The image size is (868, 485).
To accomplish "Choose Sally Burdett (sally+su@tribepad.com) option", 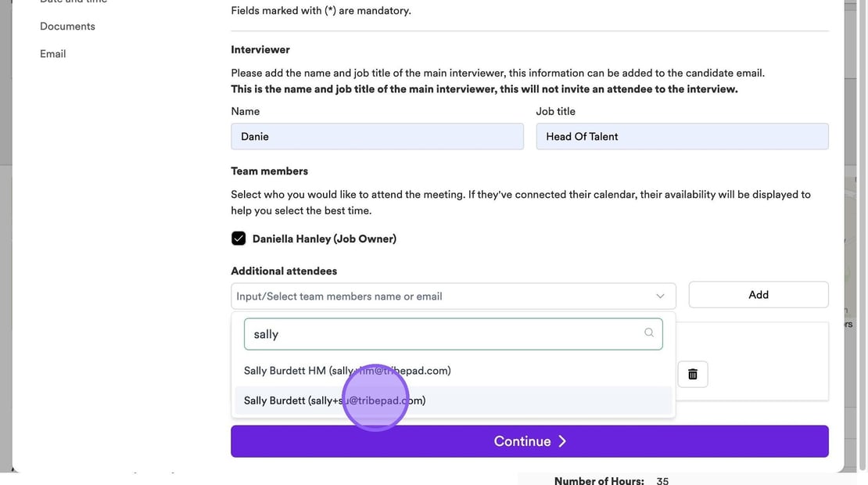I will 335,401.
